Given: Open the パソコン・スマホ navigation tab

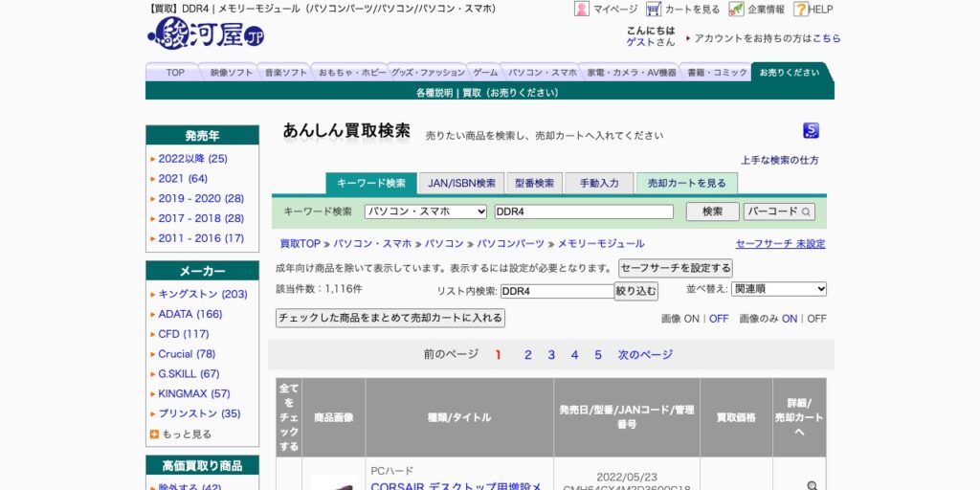Looking at the screenshot, I should pos(542,73).
